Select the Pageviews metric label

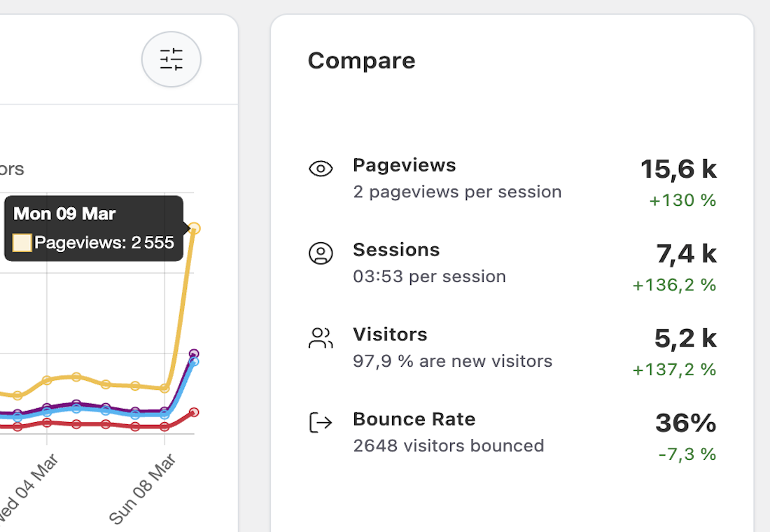click(x=404, y=165)
